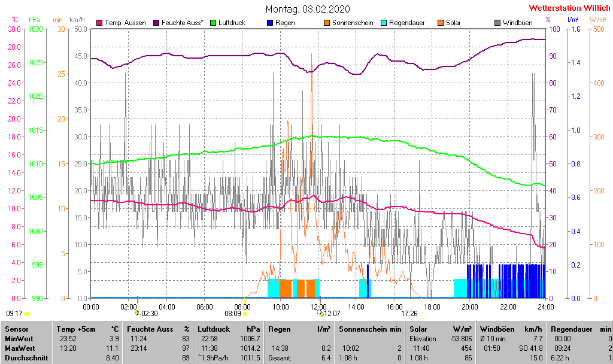The height and width of the screenshot is (364, 613).
Task: Click the max wind gust 'SO 41.8'
Action: [531, 348]
